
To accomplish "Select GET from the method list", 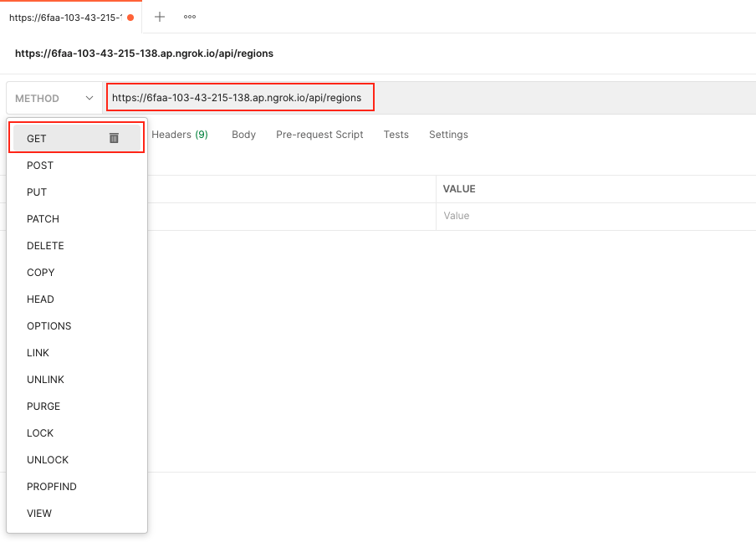I will [x=37, y=139].
